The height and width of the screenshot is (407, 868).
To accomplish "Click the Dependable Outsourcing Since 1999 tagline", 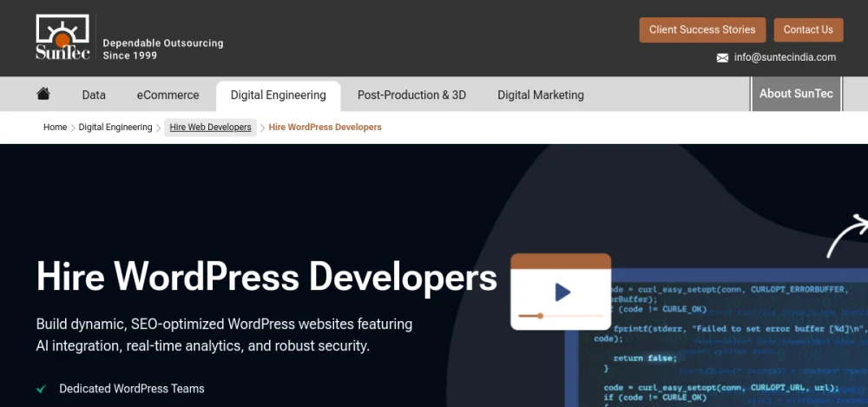I will 163,49.
